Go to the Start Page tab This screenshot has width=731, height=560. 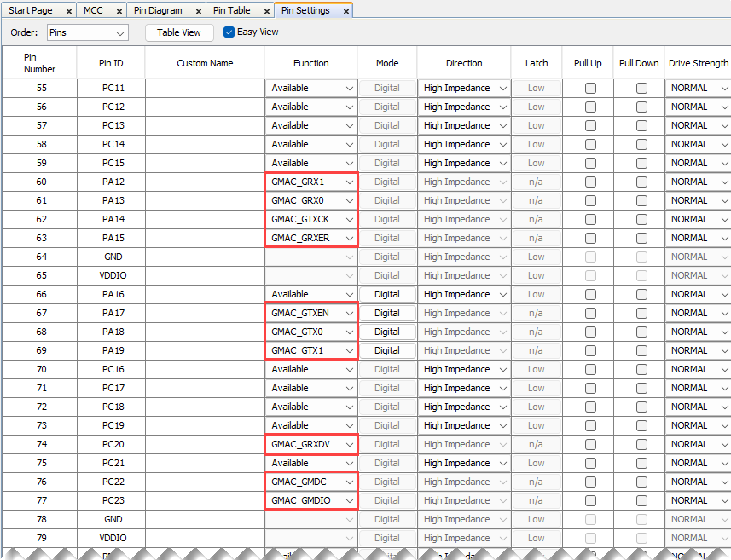pos(31,10)
